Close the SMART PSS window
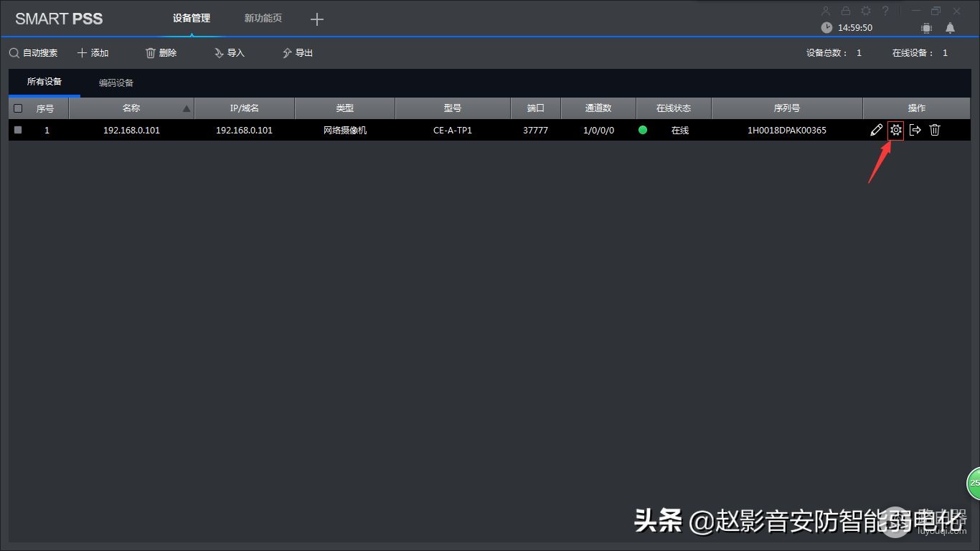 pos(956,11)
